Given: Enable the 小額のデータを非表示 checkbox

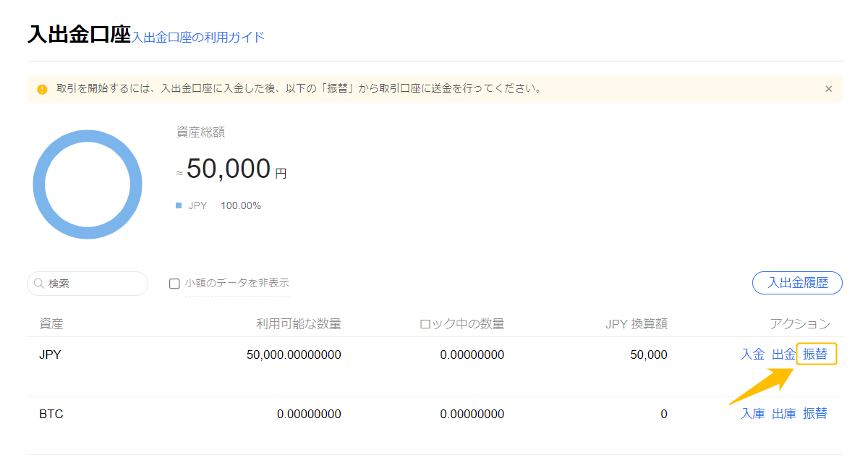Looking at the screenshot, I should click(174, 284).
